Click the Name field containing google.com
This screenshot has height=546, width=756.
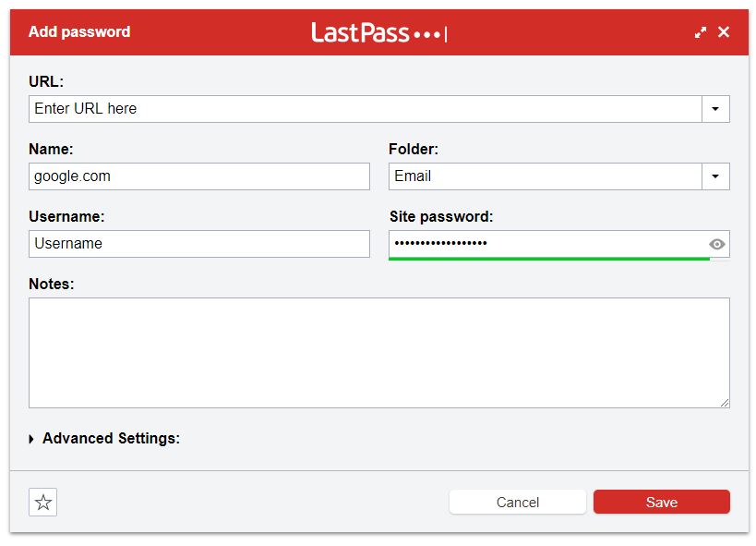pyautogui.click(x=199, y=176)
